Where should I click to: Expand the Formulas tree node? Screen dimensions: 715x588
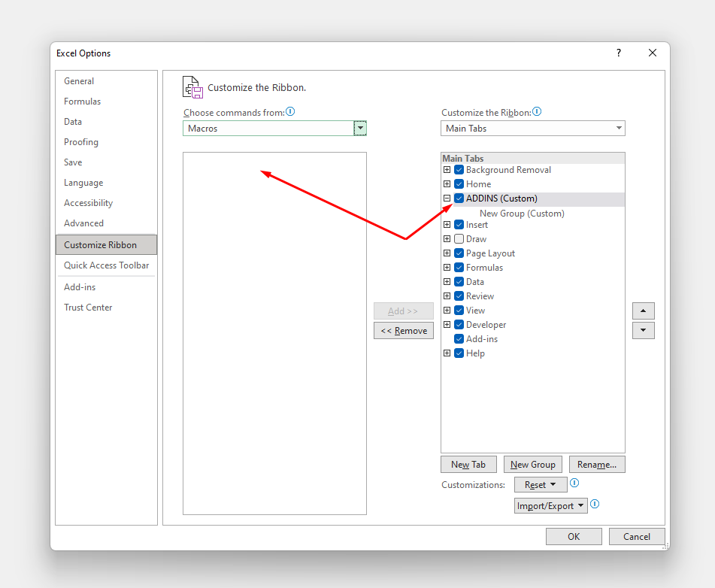(447, 268)
